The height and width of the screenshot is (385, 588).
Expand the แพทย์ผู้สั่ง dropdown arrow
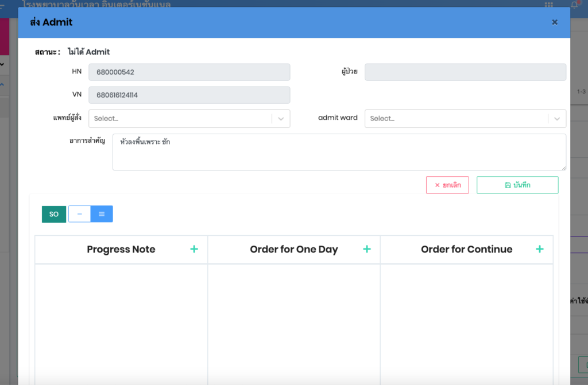(281, 119)
